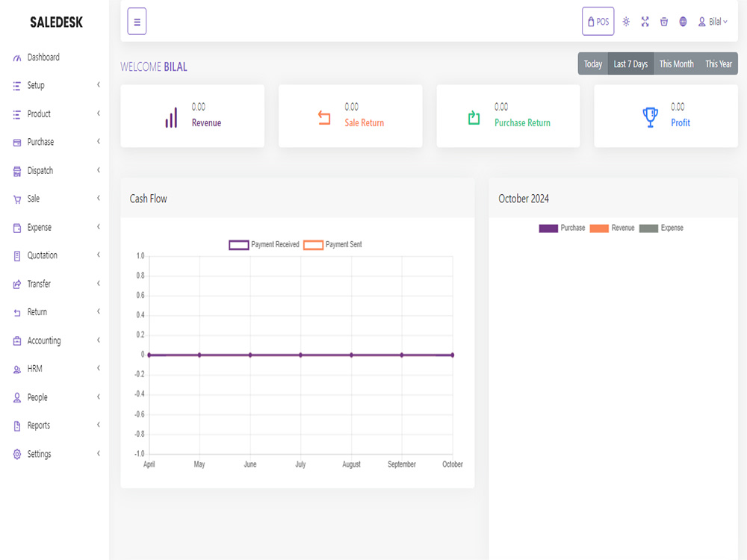Viewport: 747px width, 560px height.
Task: Click the Sale Return card label
Action: 365,123
